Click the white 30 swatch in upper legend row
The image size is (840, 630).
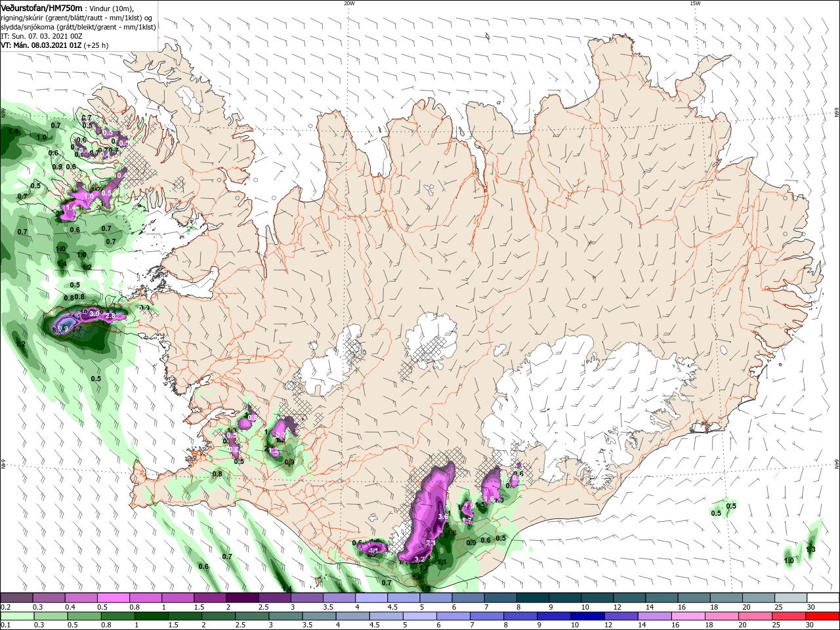(x=822, y=598)
